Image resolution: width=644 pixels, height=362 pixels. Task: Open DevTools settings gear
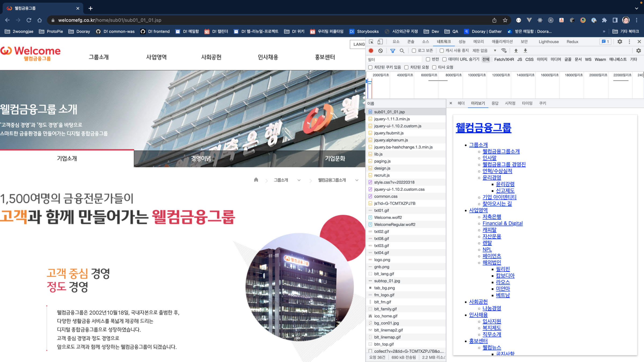pyautogui.click(x=620, y=42)
